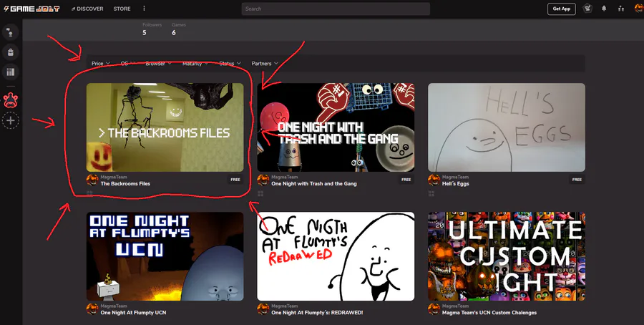Open One Night with Trash and the Gang thumbnail

tap(336, 127)
